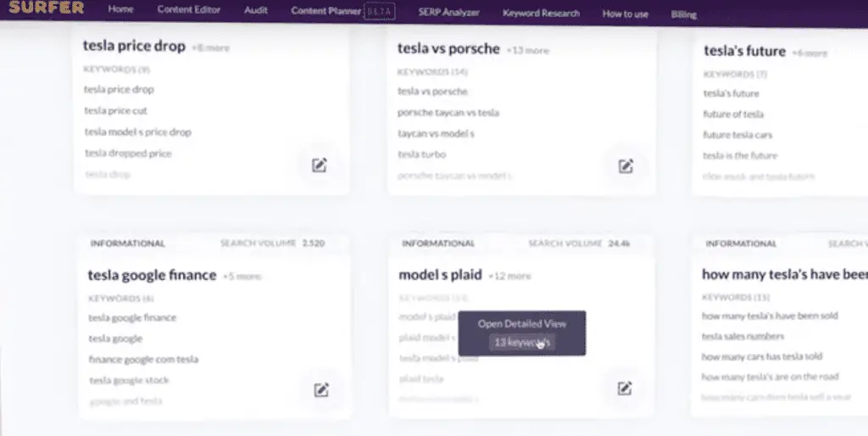Expand '+8 more' on tesla price drop
868x436 pixels.
click(210, 48)
